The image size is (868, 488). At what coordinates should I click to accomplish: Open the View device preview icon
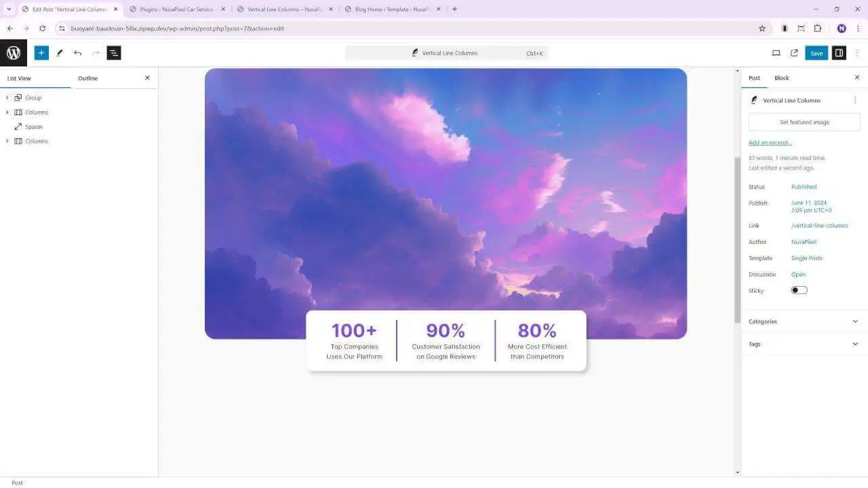(x=776, y=53)
